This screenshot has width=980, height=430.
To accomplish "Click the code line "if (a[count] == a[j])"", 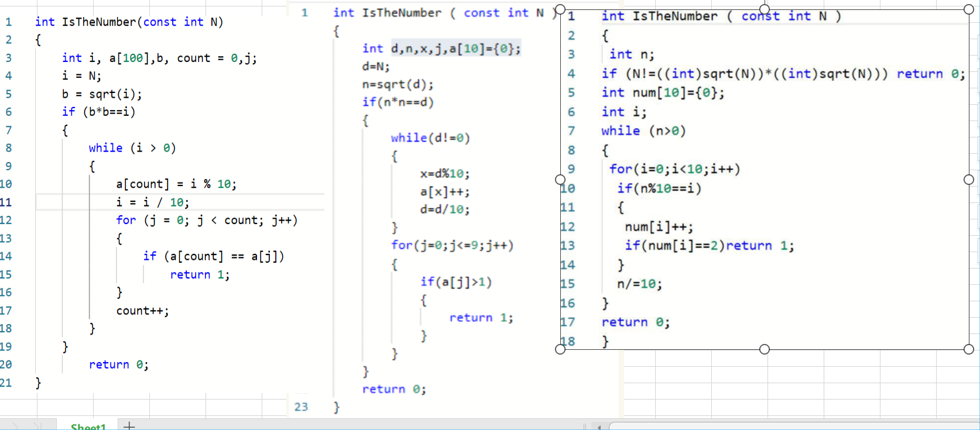I will click(x=214, y=256).
